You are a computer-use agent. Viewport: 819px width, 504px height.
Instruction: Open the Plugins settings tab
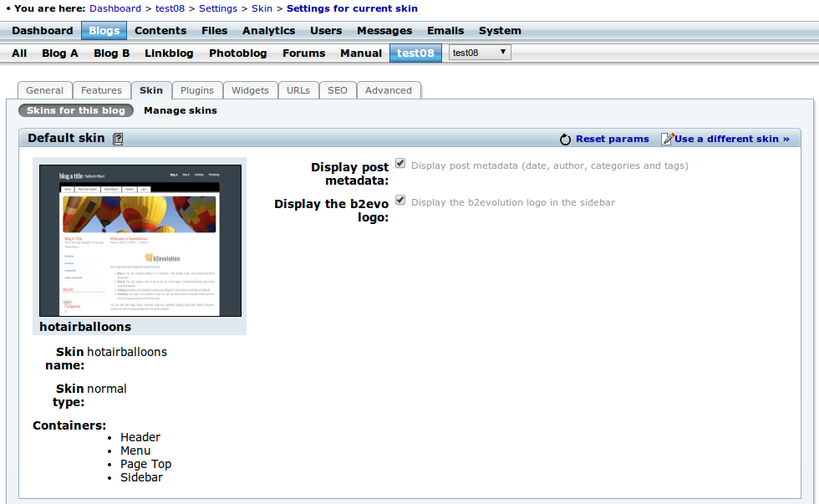coord(197,90)
